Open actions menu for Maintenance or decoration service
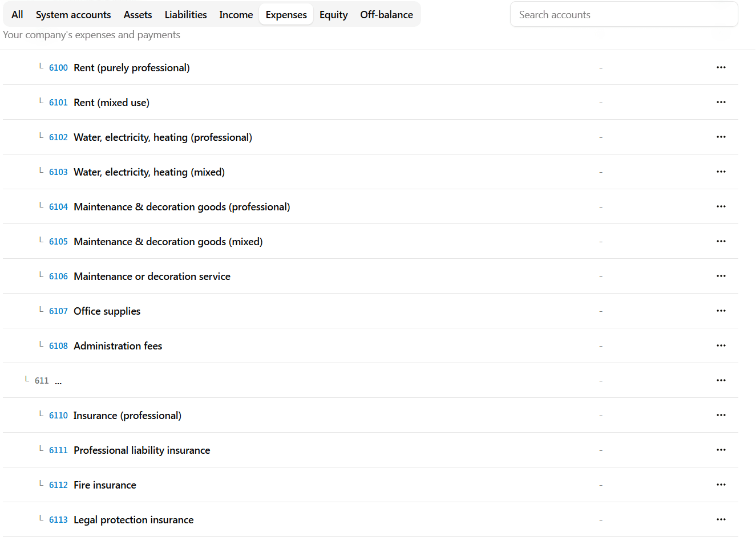Image resolution: width=756 pixels, height=537 pixels. tap(721, 276)
